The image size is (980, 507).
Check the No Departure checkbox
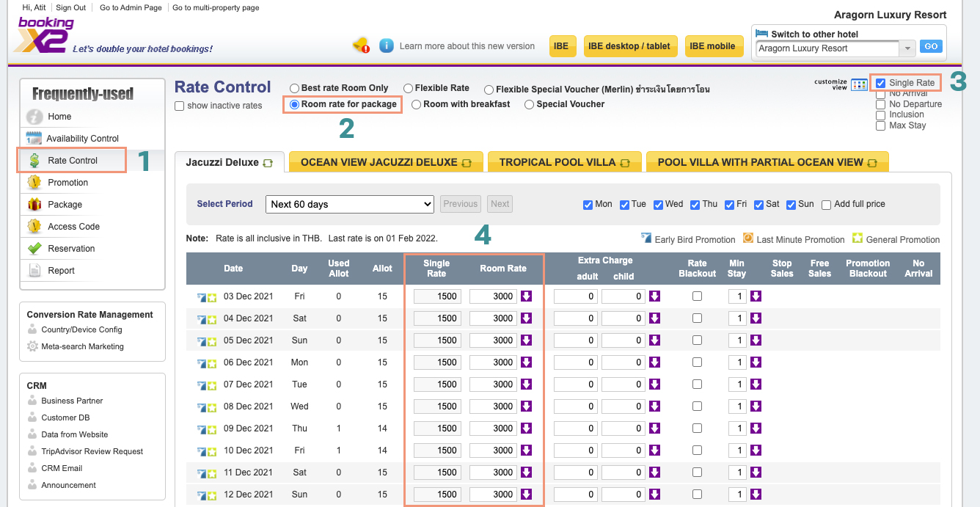(x=881, y=104)
